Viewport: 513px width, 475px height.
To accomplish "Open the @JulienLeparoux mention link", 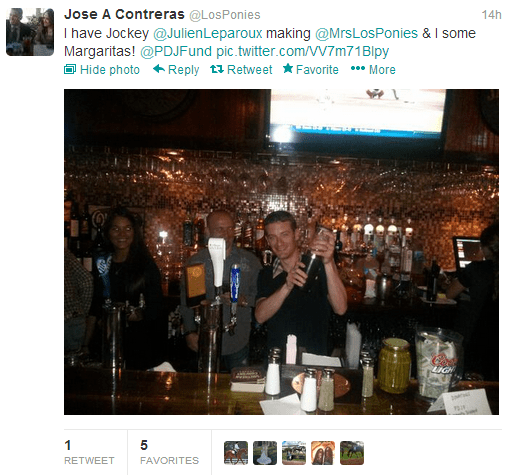I will [x=208, y=33].
